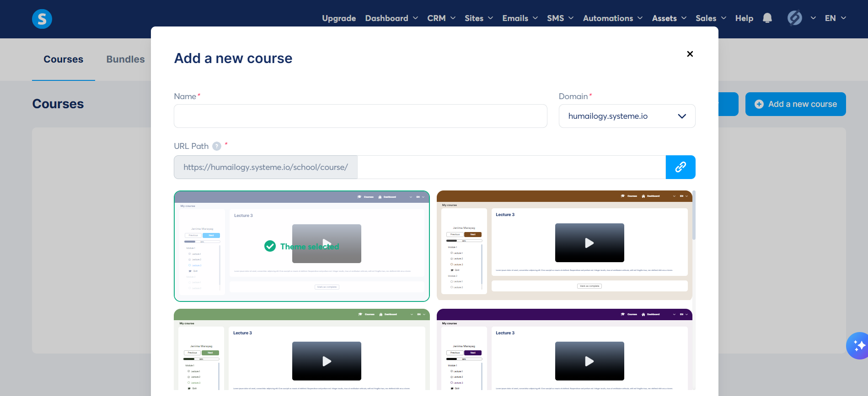Open the notifications bell
The height and width of the screenshot is (396, 868).
click(767, 18)
